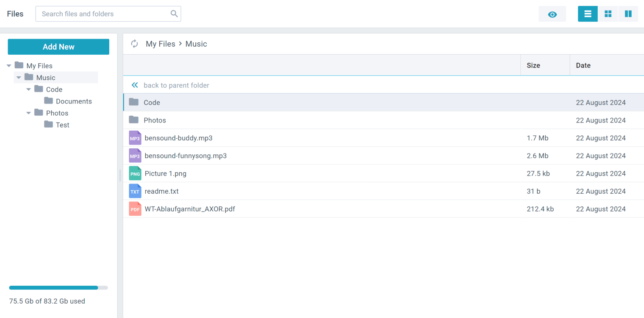Collapse the Music tree node
Viewport: 644px width, 318px height.
point(19,78)
